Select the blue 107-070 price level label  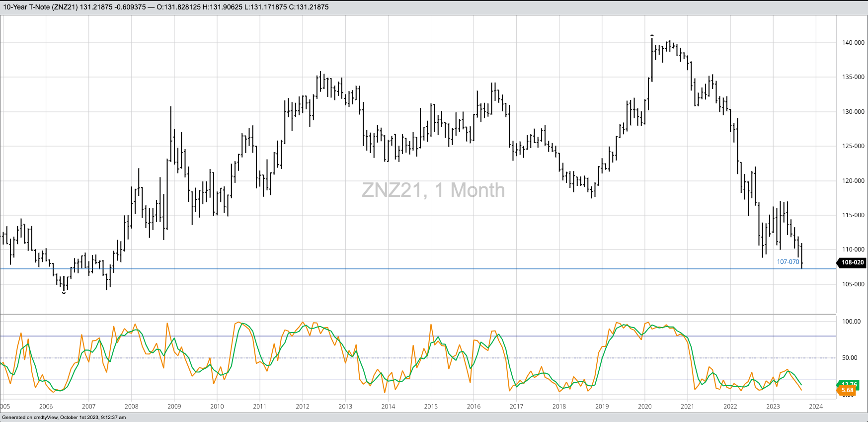788,262
